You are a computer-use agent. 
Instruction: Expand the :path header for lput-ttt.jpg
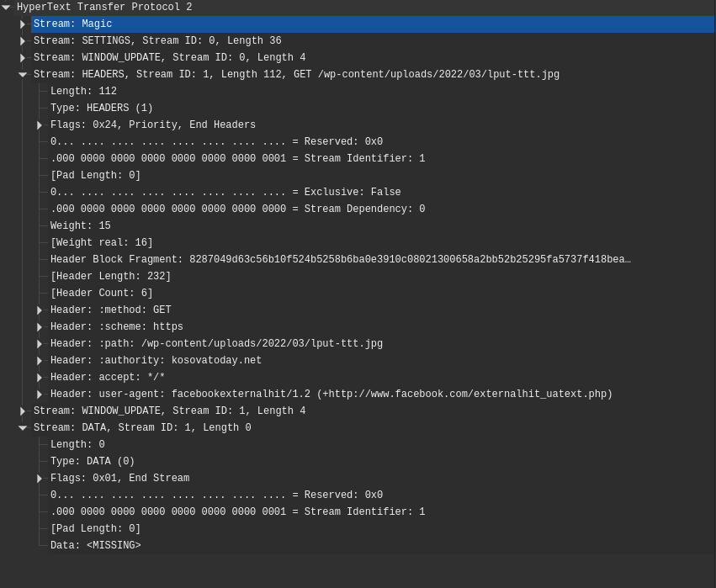(40, 343)
